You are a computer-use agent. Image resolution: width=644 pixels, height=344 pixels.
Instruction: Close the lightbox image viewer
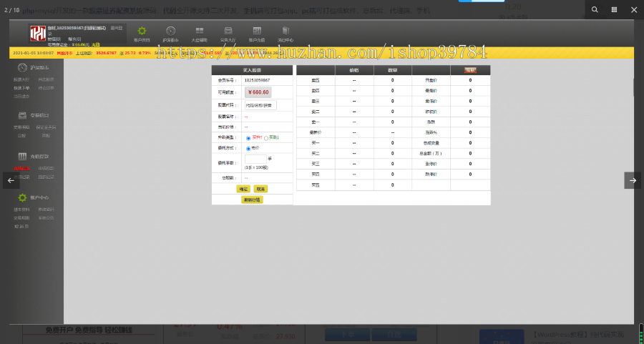pos(633,10)
